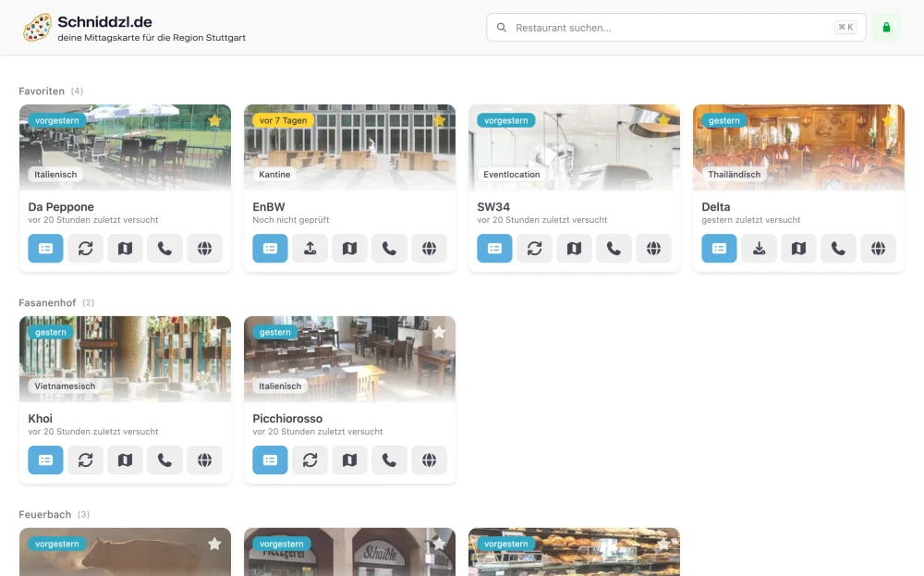This screenshot has height=576, width=924.
Task: Call Picchiorosso via the phone icon
Action: (x=389, y=460)
